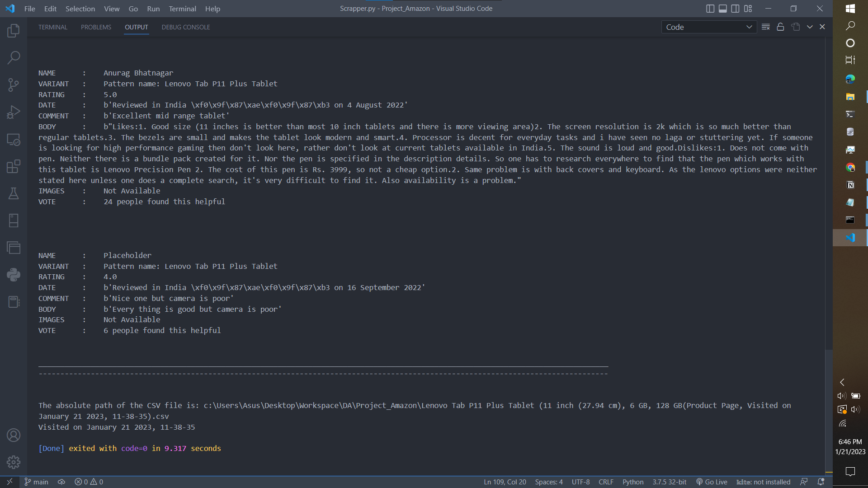Launch Notion from the taskbar
Image resolution: width=868 pixels, height=488 pixels.
click(850, 184)
